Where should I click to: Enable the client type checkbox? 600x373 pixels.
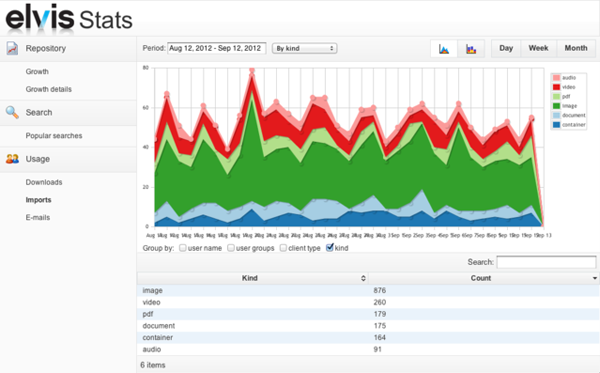pos(283,248)
